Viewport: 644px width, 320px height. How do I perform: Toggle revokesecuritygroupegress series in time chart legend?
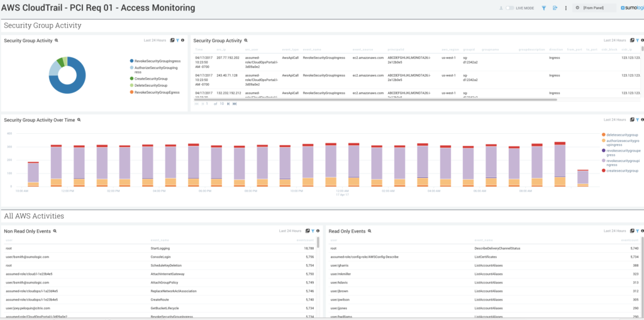620,153
